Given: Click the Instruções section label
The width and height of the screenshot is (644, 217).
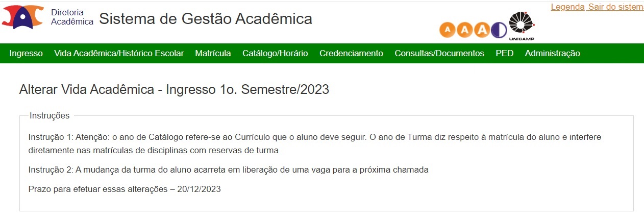Looking at the screenshot, I should 49,116.
